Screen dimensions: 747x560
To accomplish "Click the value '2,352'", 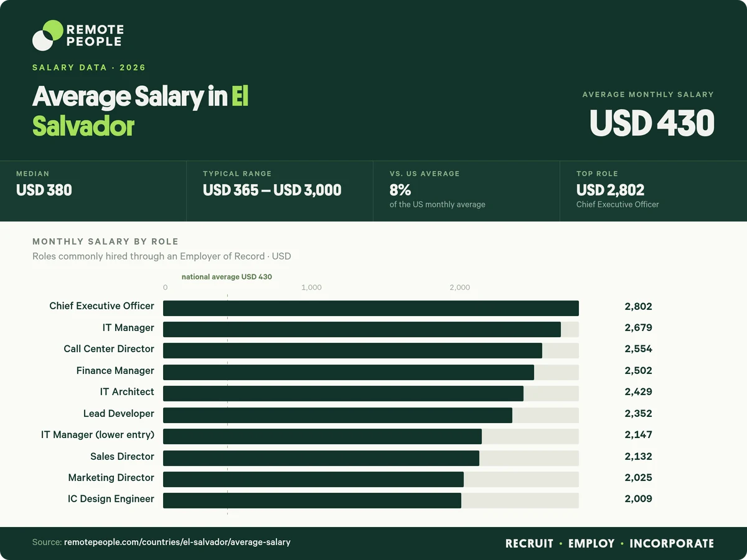I will 639,414.
